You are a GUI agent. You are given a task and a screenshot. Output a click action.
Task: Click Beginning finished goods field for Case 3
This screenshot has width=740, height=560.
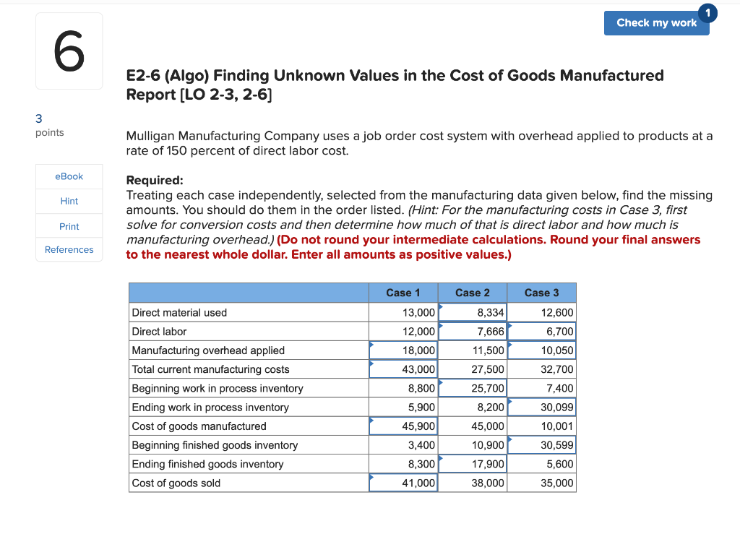541,444
